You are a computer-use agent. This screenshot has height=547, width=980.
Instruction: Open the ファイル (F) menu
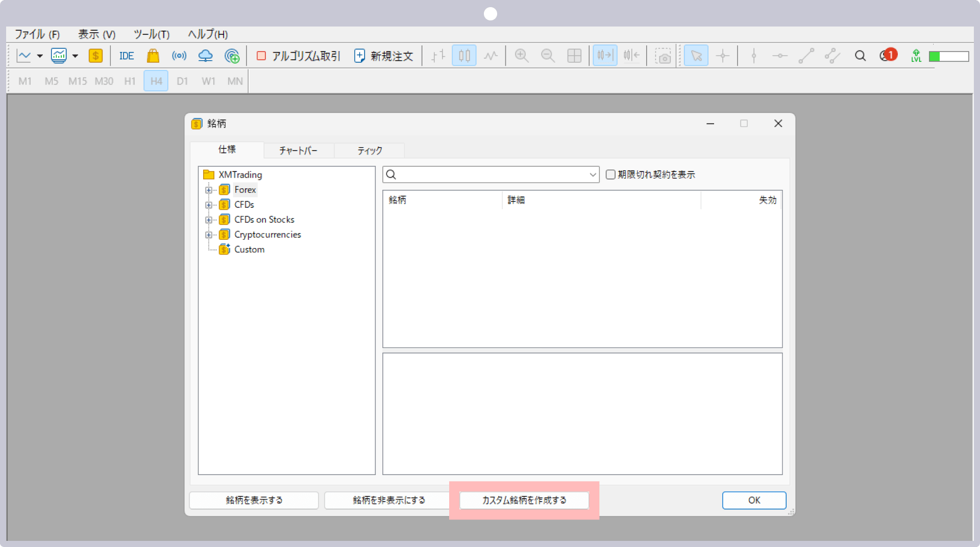click(x=37, y=34)
